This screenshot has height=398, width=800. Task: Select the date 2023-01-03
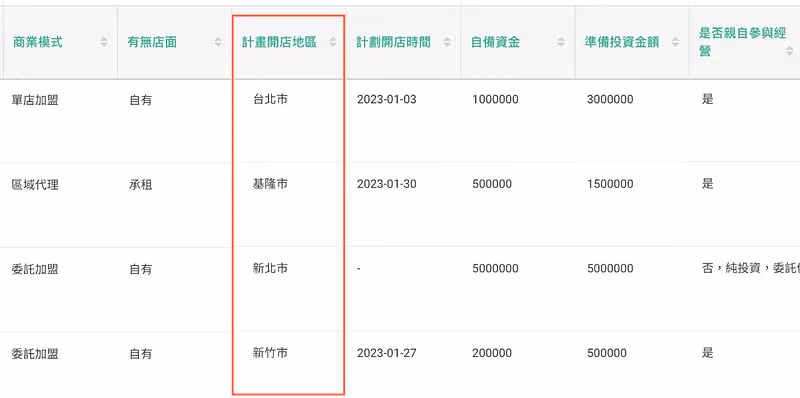[387, 100]
